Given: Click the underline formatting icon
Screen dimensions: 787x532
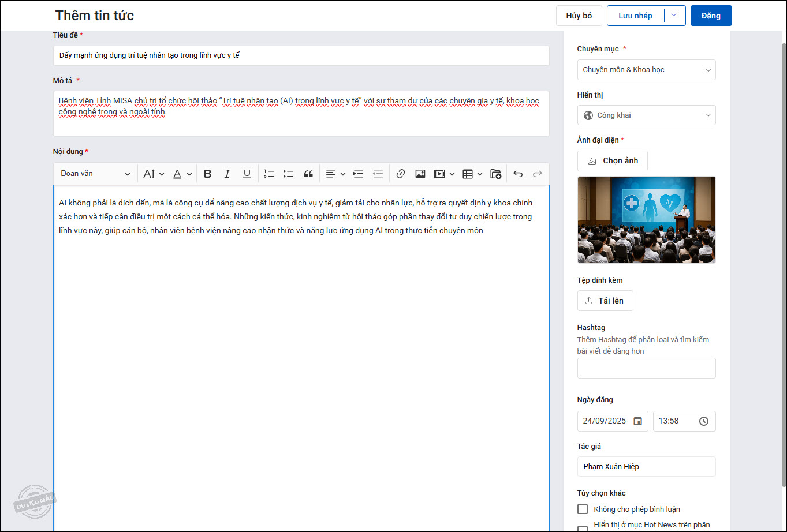Looking at the screenshot, I should point(247,174).
